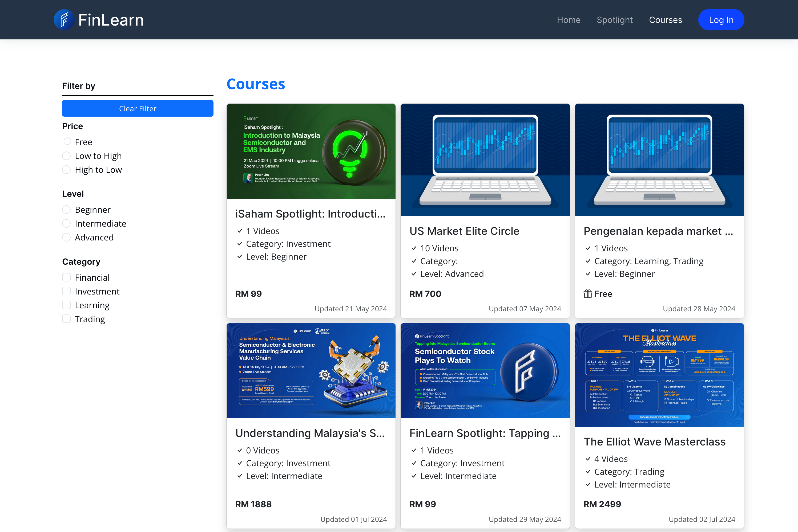The image size is (798, 532).
Task: Enable the Investment category checkbox
Action: 67,292
